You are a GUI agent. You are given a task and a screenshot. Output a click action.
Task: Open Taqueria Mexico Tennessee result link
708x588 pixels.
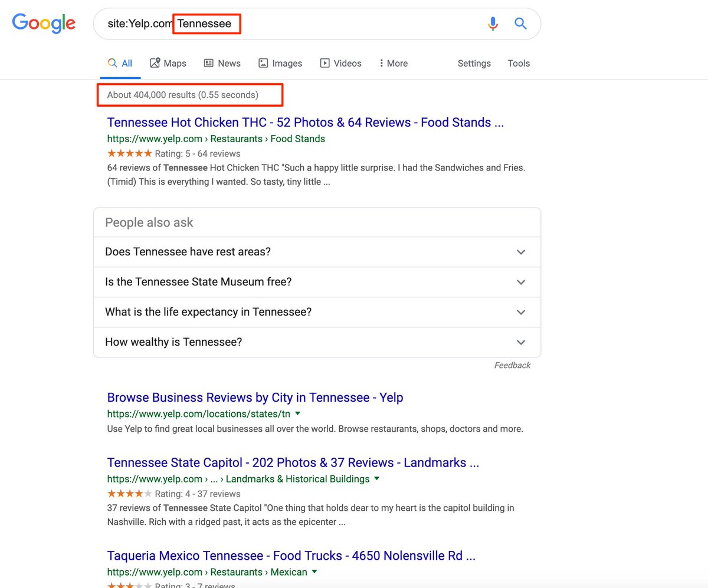click(x=291, y=556)
